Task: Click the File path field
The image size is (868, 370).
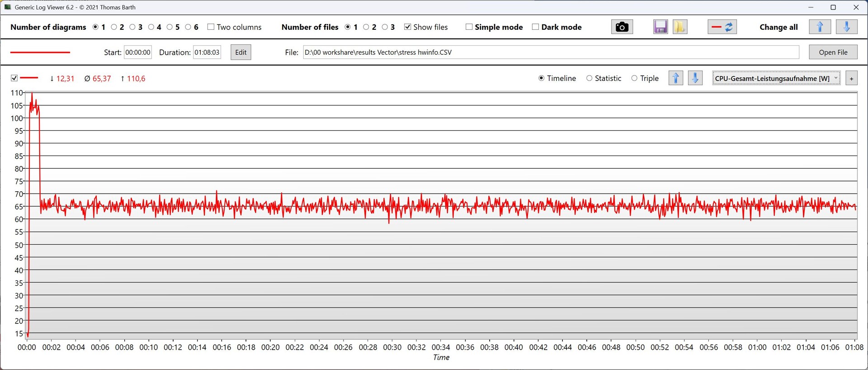Action: [x=551, y=52]
